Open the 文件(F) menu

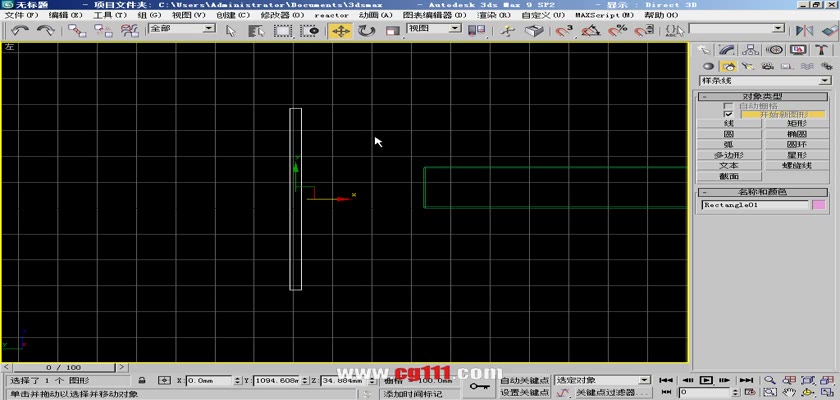coord(21,15)
